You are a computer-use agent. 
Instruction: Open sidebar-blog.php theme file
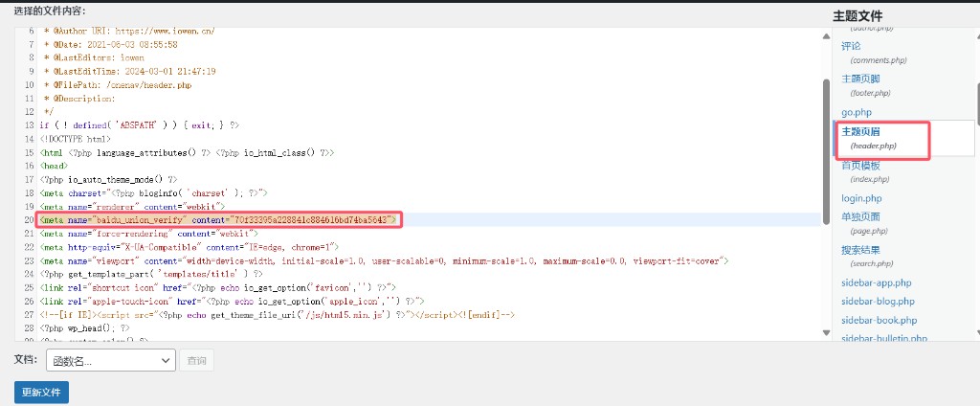(878, 302)
